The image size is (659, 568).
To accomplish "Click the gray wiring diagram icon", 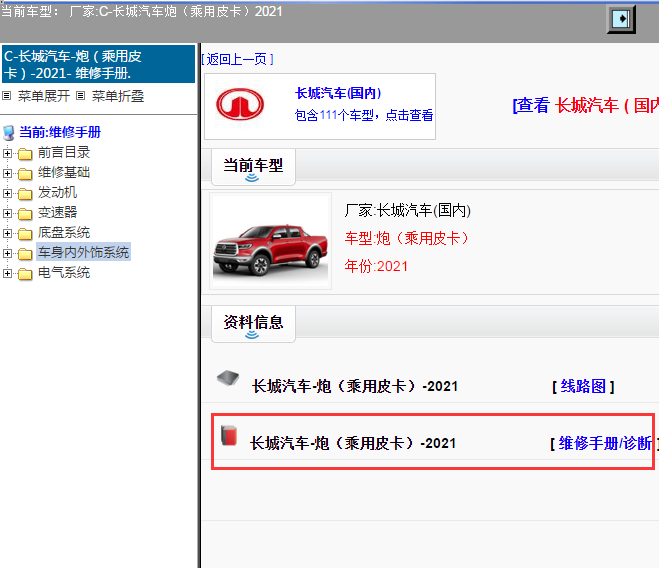I will tap(228, 378).
